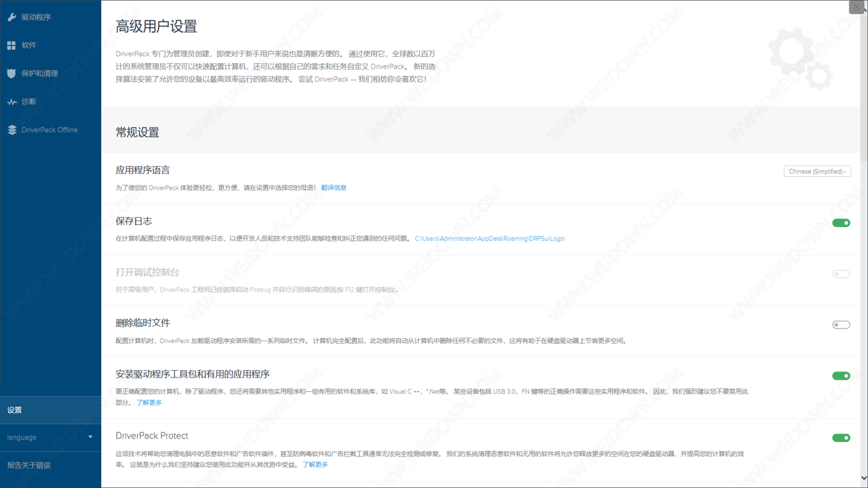Image resolution: width=868 pixels, height=488 pixels.
Task: Click the 删除临时文件 setting title
Action: [142, 323]
